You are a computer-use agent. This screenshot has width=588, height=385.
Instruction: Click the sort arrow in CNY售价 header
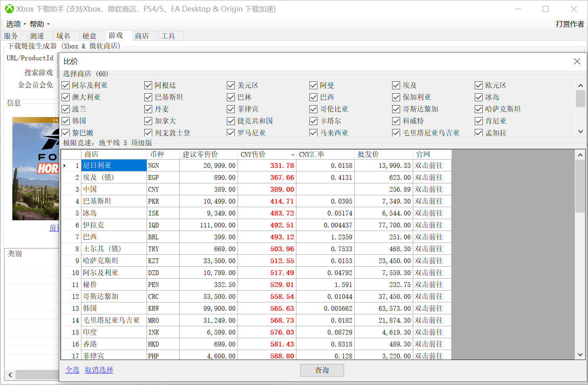click(293, 155)
